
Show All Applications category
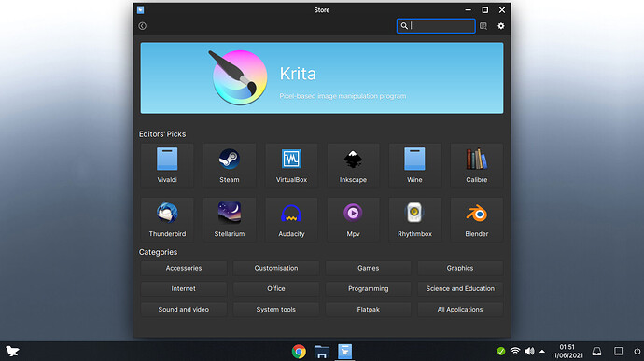tap(460, 310)
